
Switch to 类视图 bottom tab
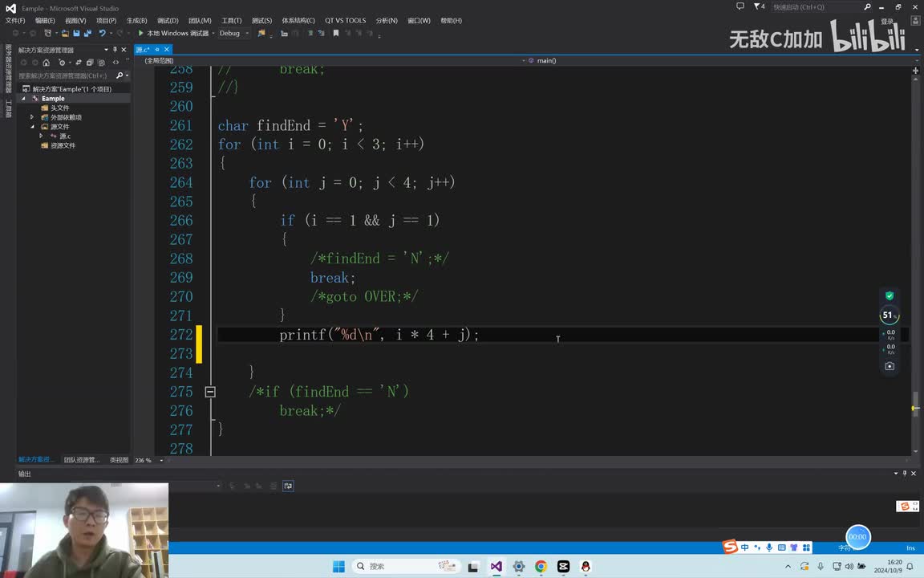tap(119, 460)
